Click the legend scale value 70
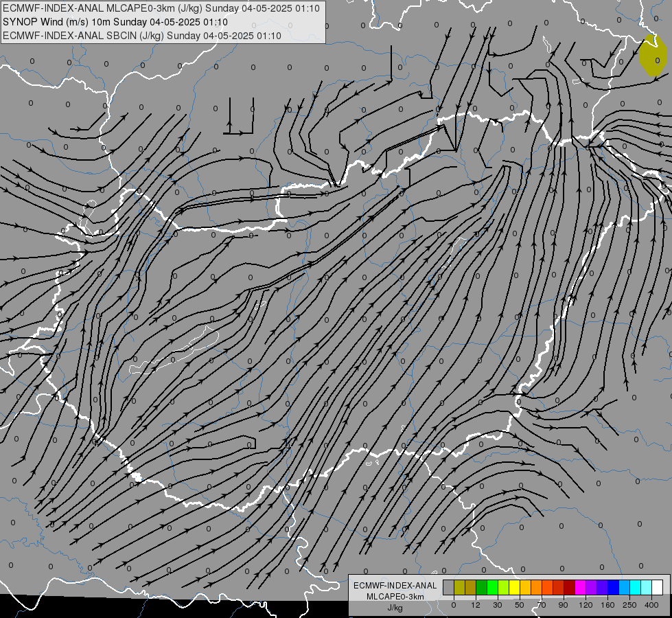The width and height of the screenshot is (672, 618). click(x=542, y=605)
